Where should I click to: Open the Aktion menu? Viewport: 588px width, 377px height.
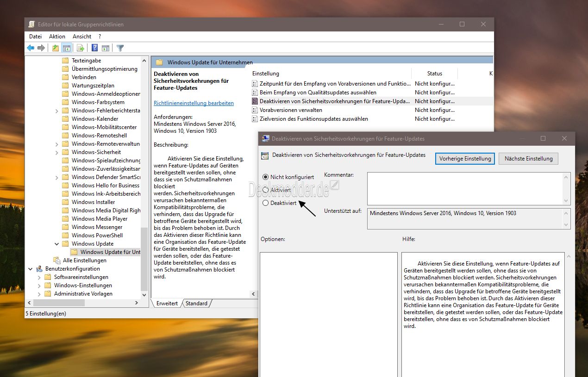(57, 37)
